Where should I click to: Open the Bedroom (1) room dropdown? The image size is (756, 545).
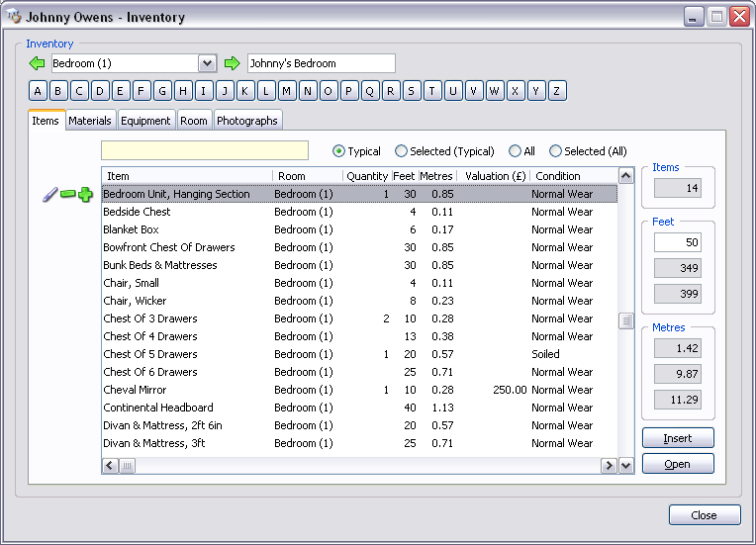pos(207,63)
